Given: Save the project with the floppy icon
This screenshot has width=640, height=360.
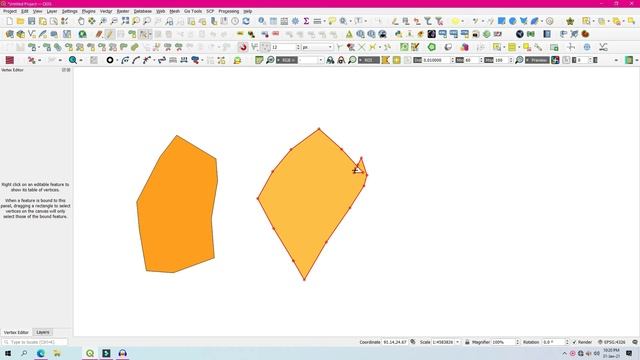Looking at the screenshot, I should pos(31,21).
